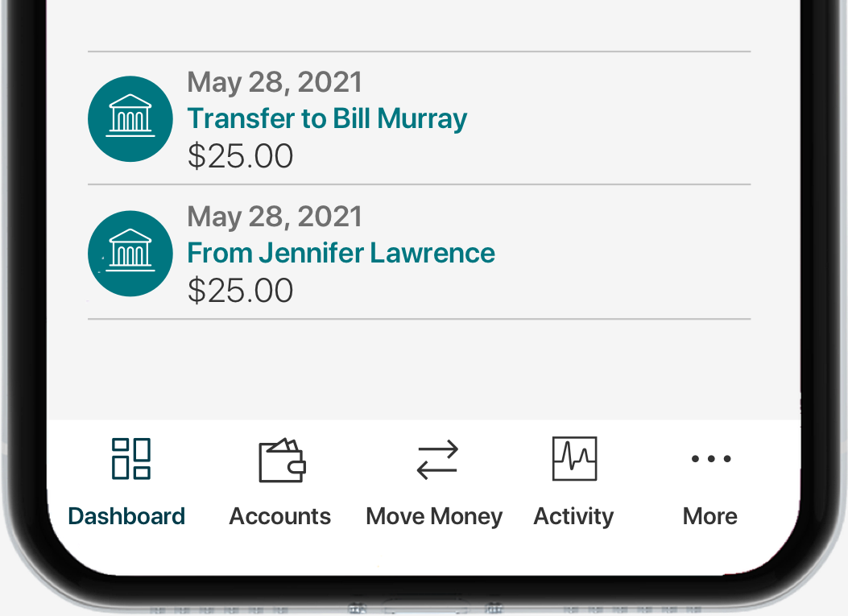Click bank icon beside Bill Murray transfer
Screen dimensions: 848x616
pos(130,118)
